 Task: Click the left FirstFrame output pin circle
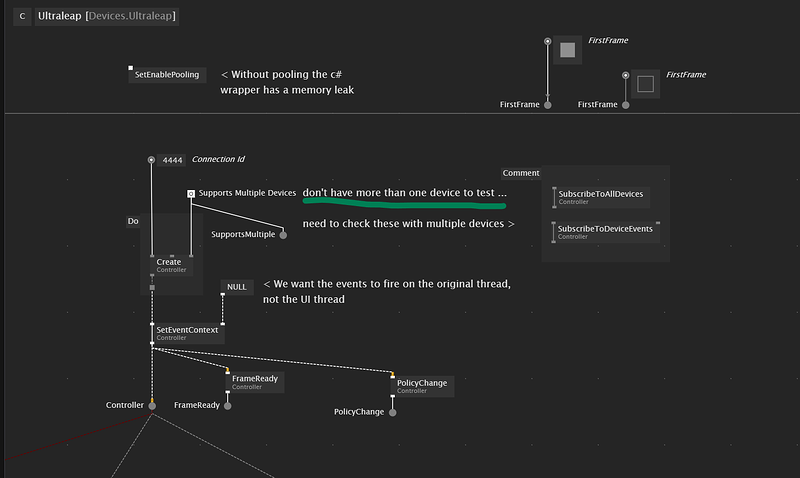click(x=547, y=105)
